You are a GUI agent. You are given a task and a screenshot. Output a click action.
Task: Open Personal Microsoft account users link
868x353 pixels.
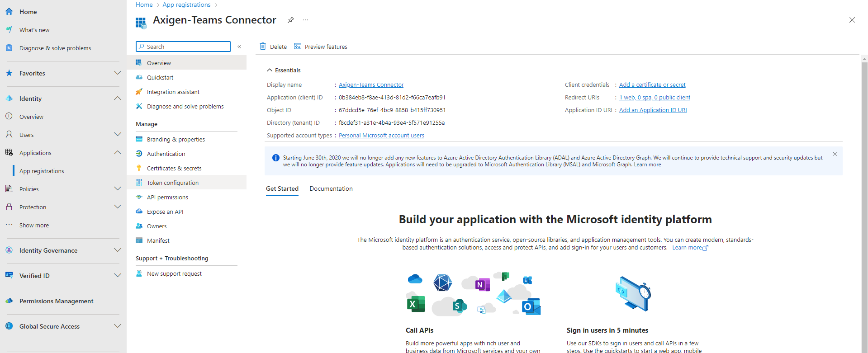click(x=381, y=136)
